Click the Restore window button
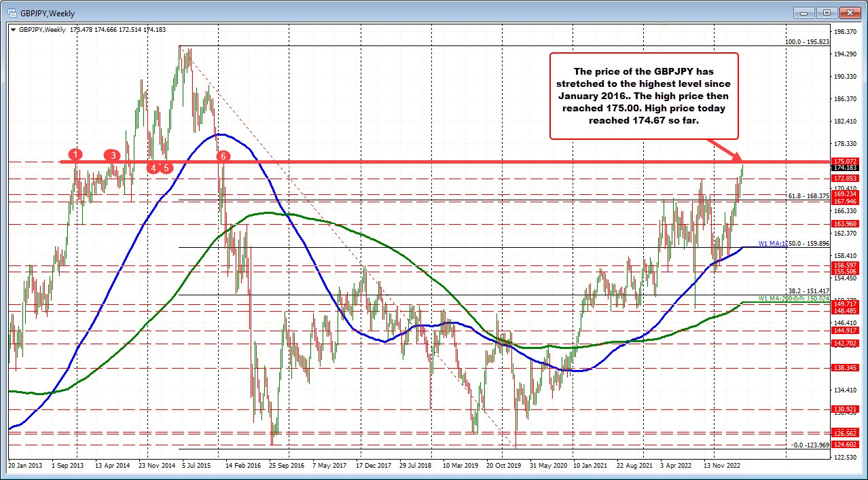 coord(827,12)
